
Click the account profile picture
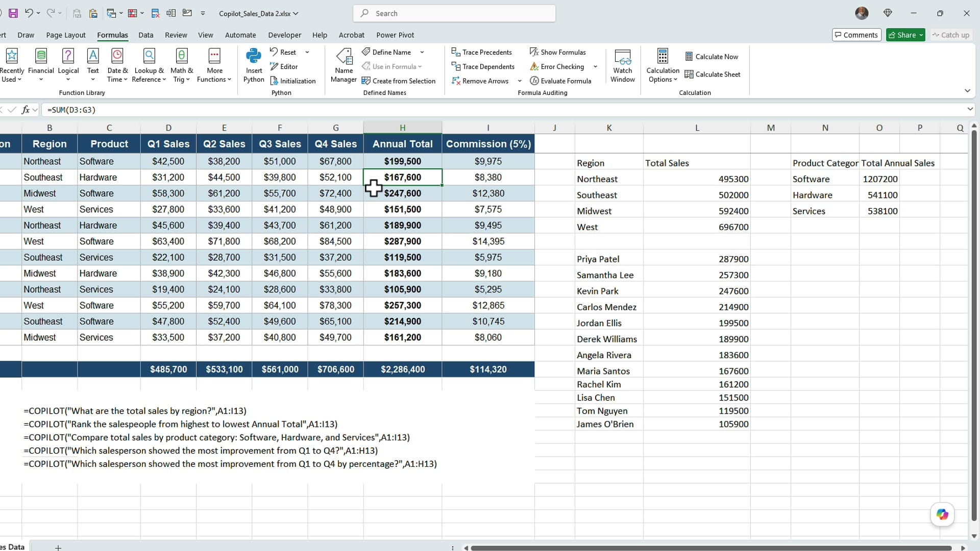click(862, 13)
